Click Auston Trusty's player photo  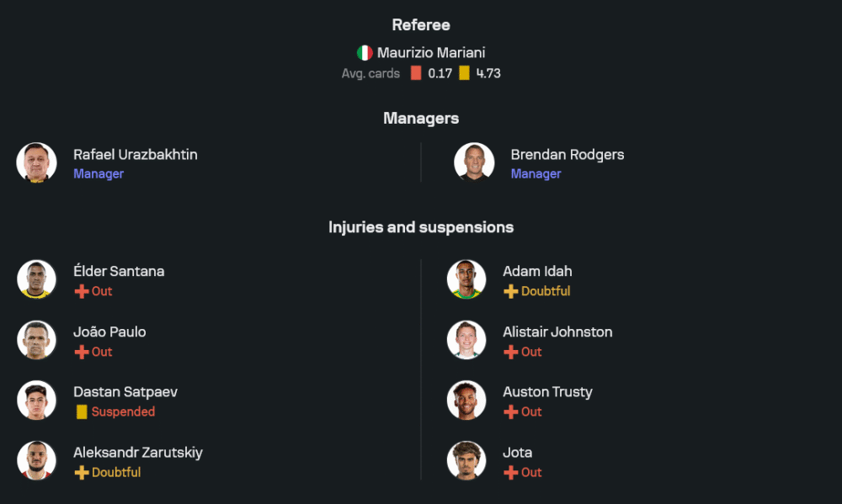point(466,401)
